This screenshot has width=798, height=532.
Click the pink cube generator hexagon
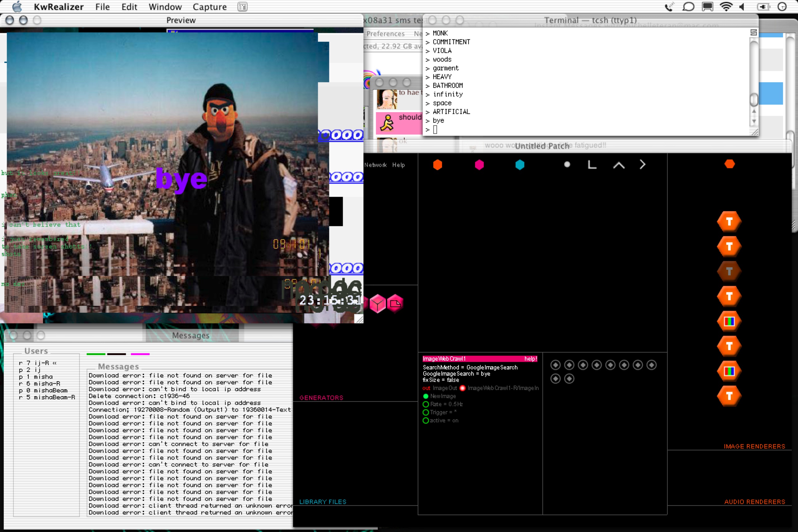(377, 303)
